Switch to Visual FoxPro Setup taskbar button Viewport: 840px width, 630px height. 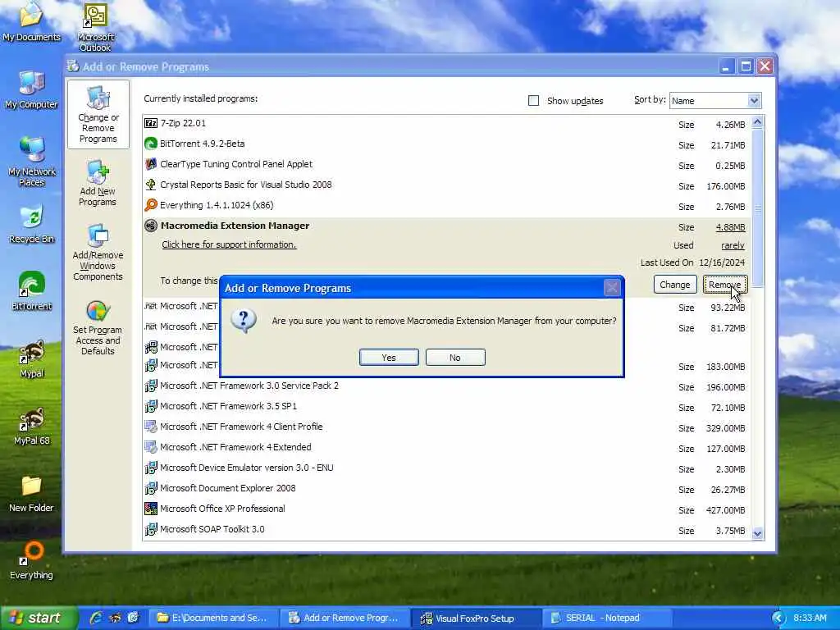[x=476, y=618]
